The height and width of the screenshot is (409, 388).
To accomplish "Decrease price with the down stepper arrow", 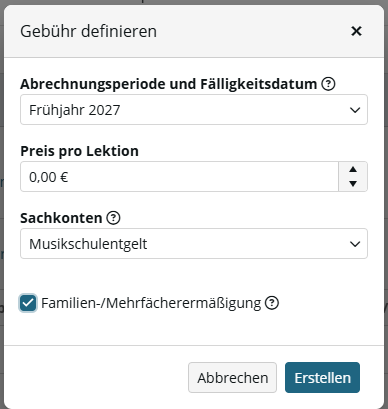I will tap(353, 184).
